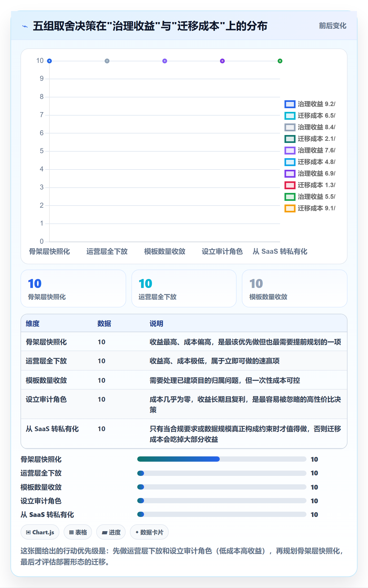Click the 迁移成本 4.8/ legend swatch
Screen dimensions: 368x588
[290, 162]
